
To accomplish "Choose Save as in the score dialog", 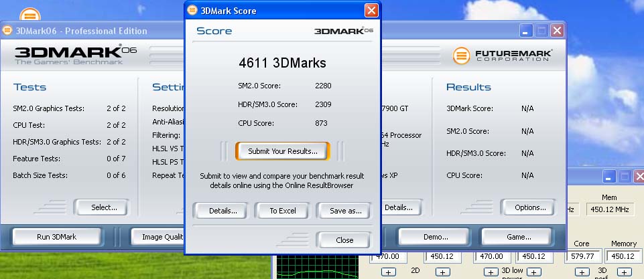I will pos(343,211).
